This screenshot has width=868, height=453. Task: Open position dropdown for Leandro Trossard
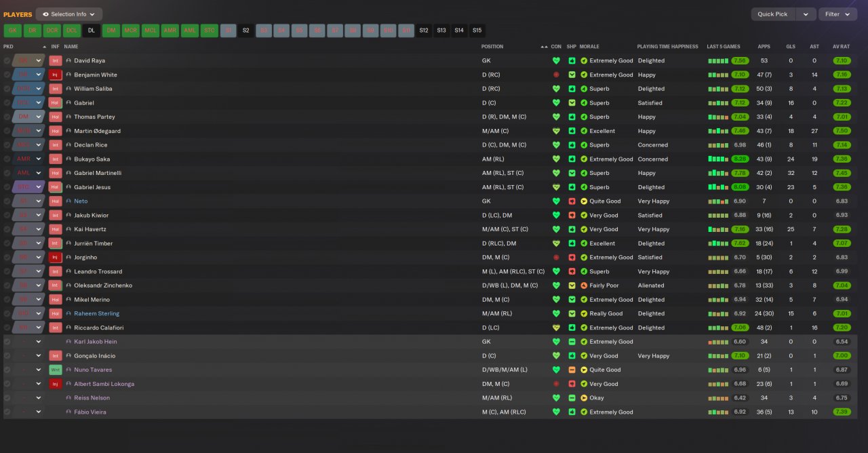point(39,271)
